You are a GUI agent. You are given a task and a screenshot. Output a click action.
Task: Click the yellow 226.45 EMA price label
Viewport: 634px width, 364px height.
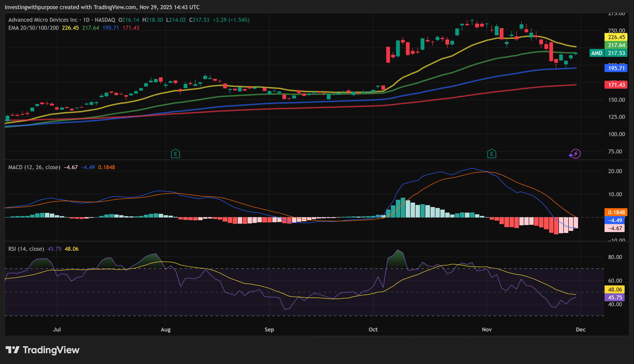(616, 37)
